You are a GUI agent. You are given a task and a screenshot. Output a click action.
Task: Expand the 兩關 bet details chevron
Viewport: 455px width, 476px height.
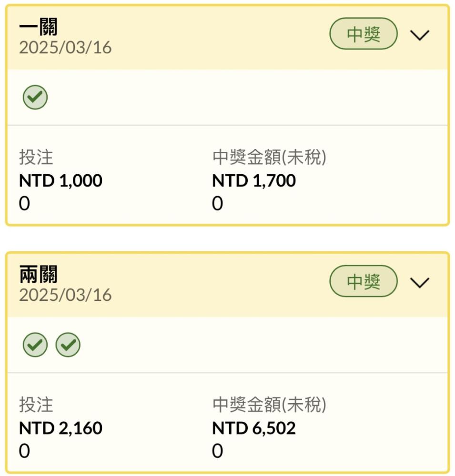pos(420,282)
